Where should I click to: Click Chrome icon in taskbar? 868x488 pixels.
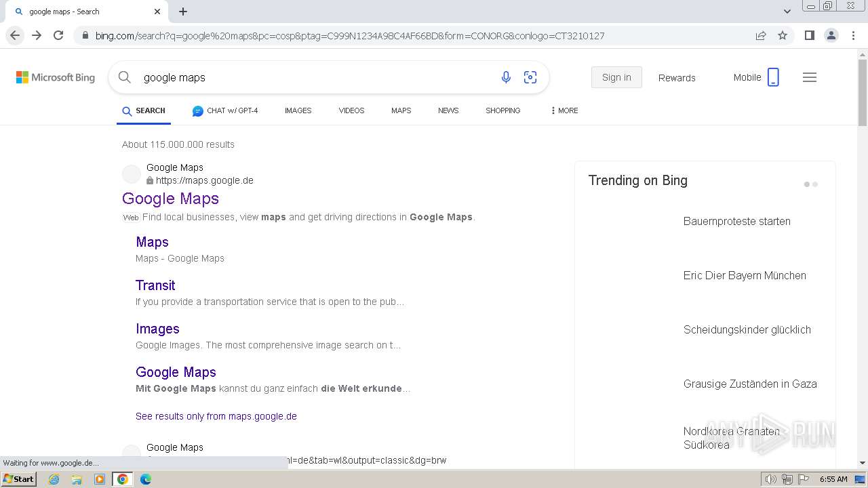123,479
